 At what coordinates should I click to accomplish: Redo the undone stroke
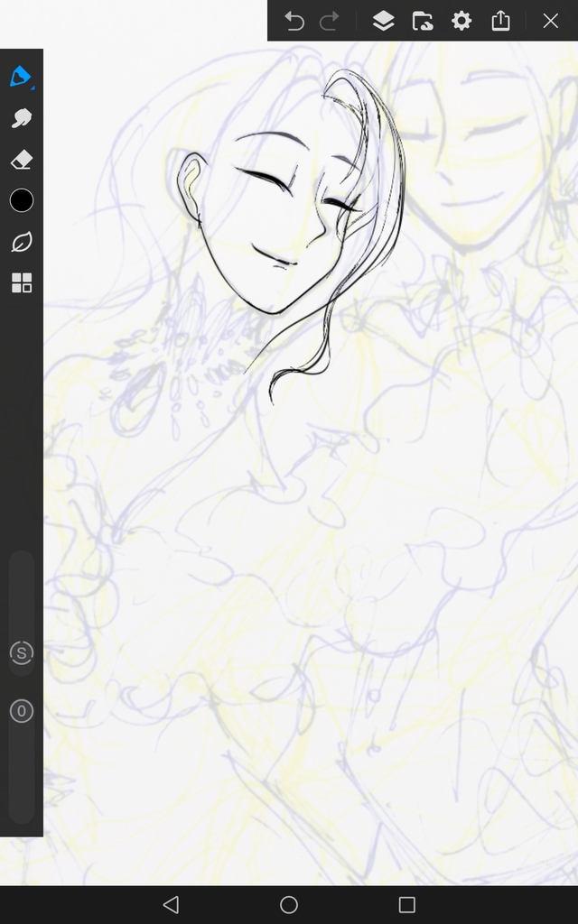pyautogui.click(x=329, y=21)
